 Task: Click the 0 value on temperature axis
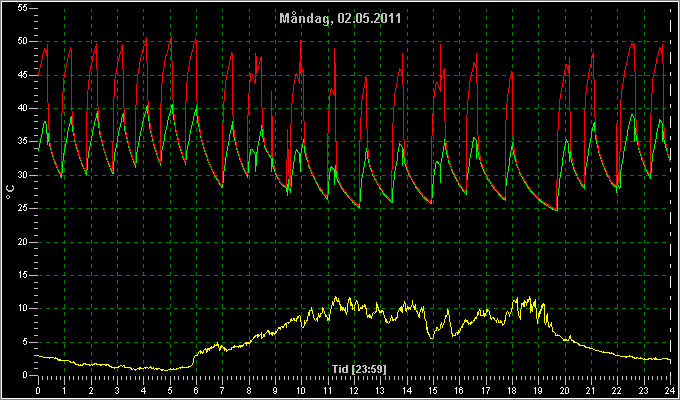(25, 375)
